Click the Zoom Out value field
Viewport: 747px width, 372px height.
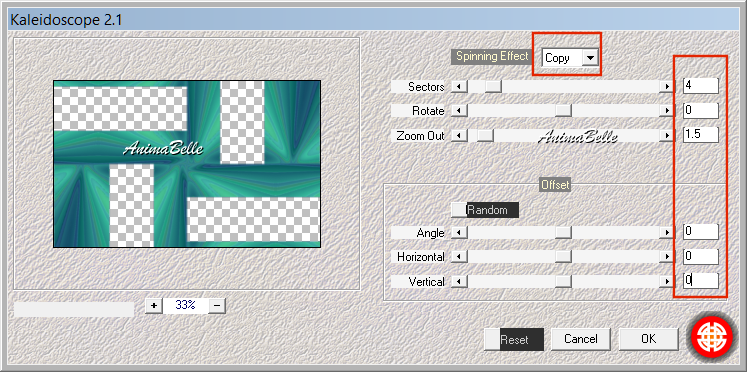coord(700,134)
